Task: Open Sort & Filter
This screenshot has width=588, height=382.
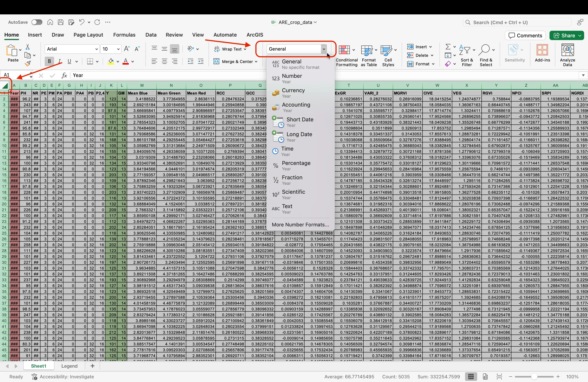Action: 467,56
